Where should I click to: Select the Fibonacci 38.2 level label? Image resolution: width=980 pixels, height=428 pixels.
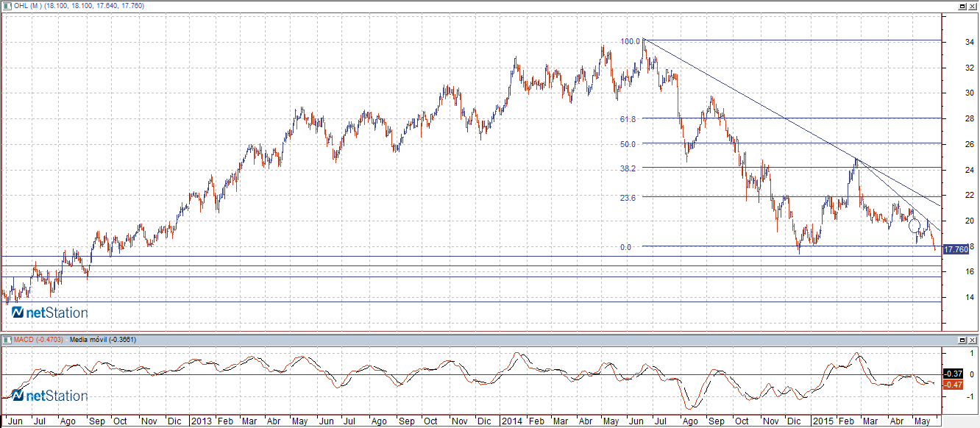[628, 168]
